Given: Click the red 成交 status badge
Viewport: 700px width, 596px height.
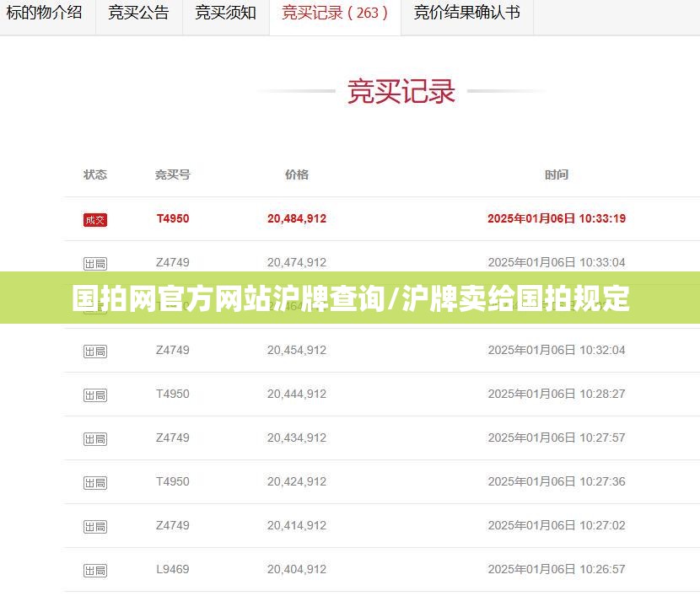Looking at the screenshot, I should pos(95,220).
